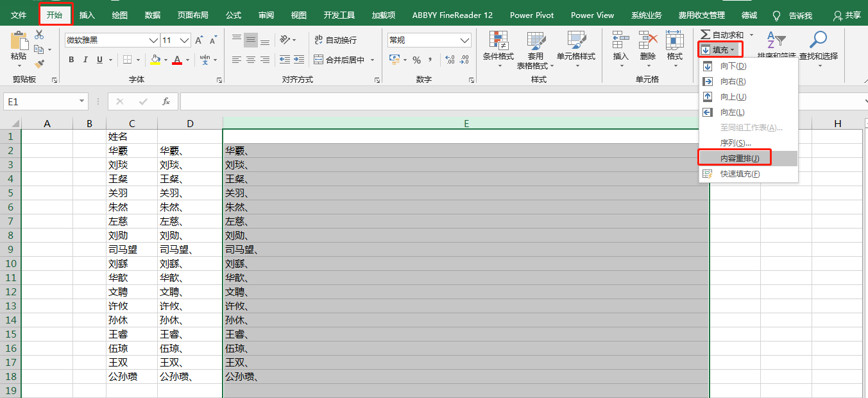
Task: Click the Increase Font Size icon
Action: click(x=199, y=40)
